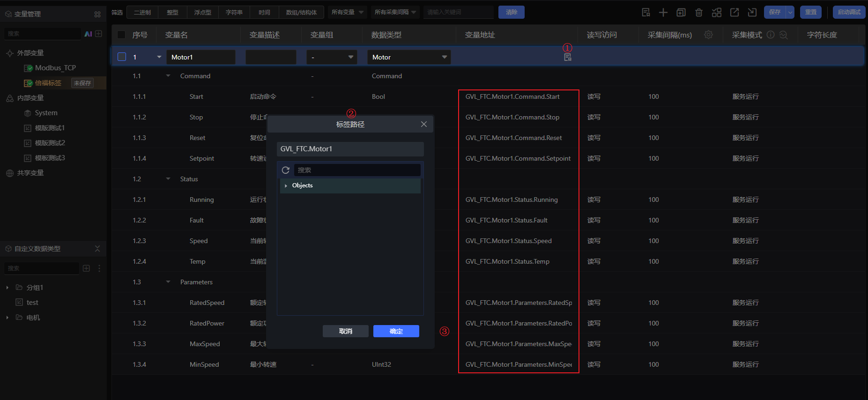This screenshot has width=868, height=400.
Task: Click the variable tree search box
Action: coord(43,34)
